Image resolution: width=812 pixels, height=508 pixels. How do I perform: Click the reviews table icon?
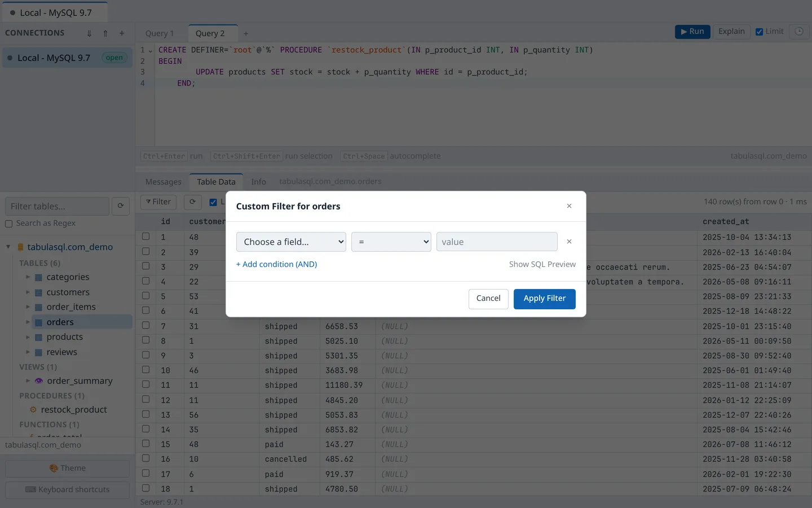(x=39, y=352)
